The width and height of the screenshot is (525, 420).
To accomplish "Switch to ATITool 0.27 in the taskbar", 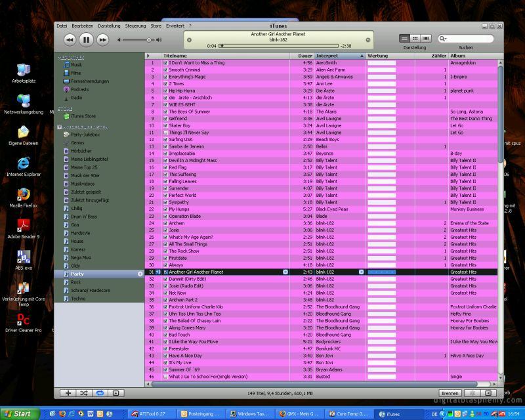I will tap(151, 414).
